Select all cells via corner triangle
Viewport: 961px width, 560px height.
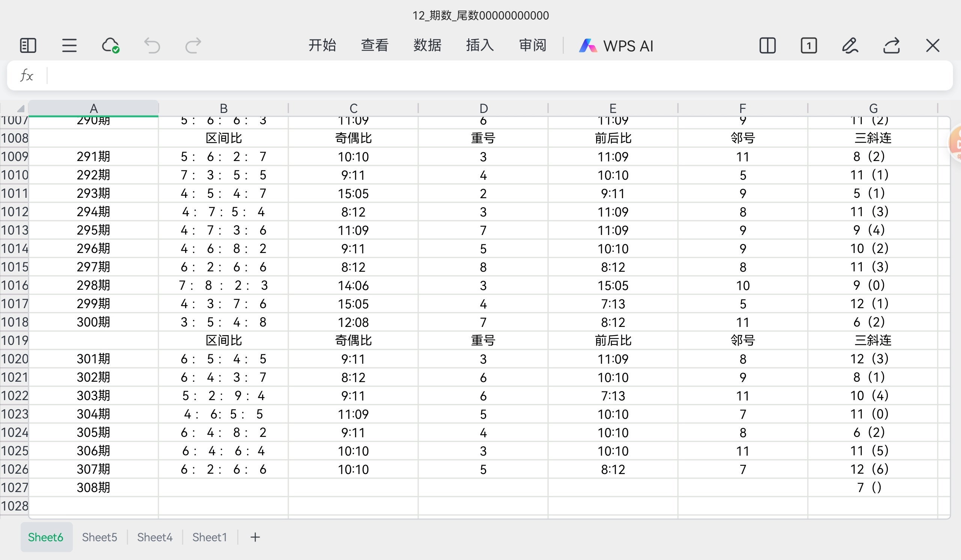click(21, 108)
